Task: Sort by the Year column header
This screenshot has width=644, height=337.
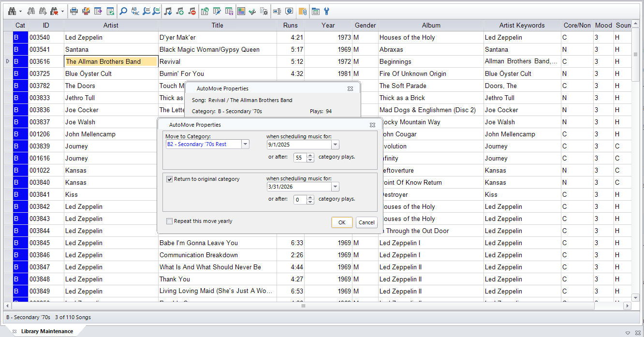Action: coord(328,25)
